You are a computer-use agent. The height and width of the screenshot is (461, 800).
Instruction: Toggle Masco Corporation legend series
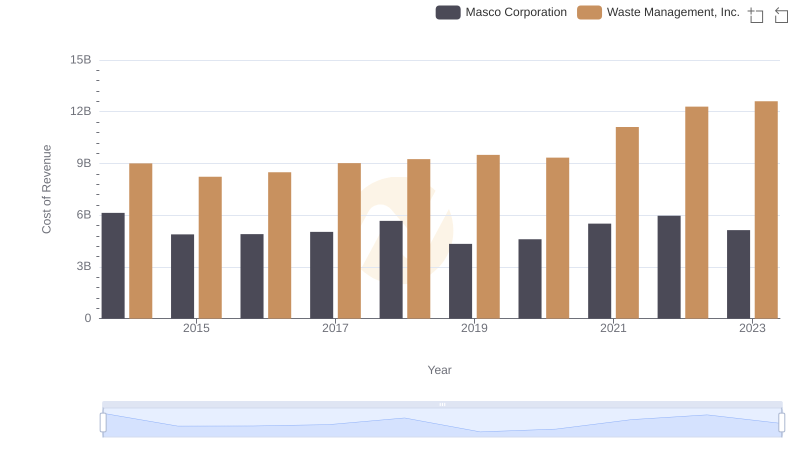pyautogui.click(x=501, y=12)
